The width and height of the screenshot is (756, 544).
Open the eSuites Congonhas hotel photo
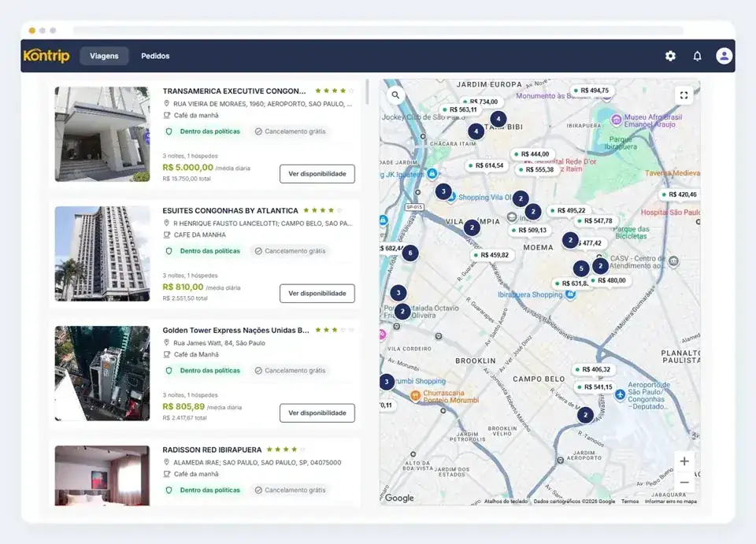coord(102,253)
